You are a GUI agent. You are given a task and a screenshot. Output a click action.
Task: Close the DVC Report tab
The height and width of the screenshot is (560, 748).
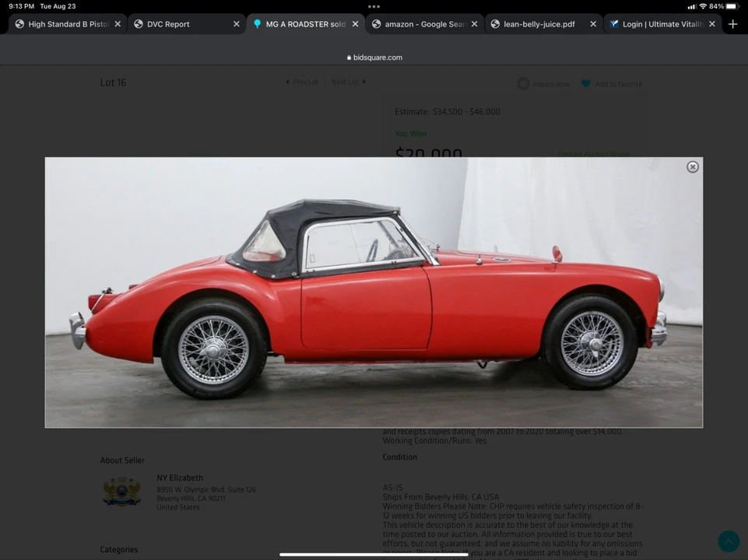(236, 24)
